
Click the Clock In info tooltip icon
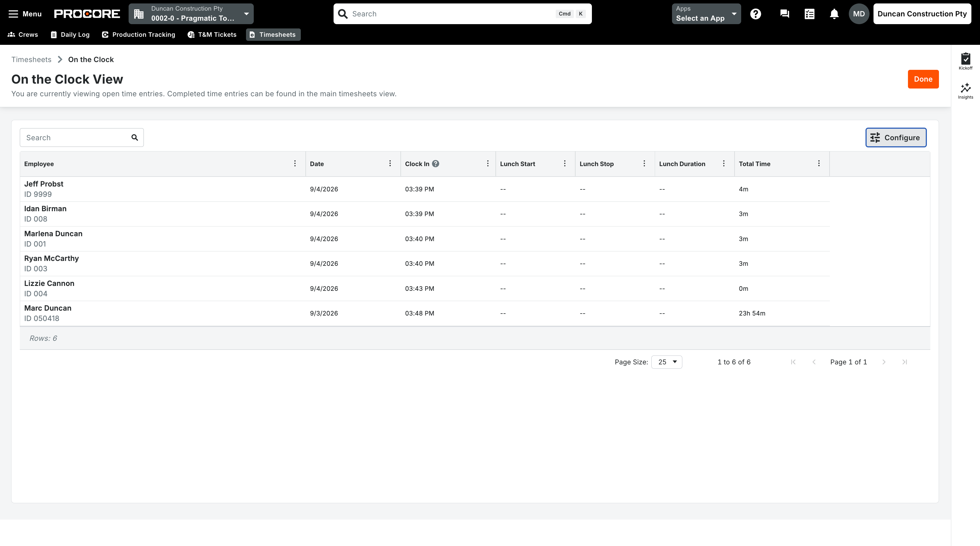coord(435,164)
